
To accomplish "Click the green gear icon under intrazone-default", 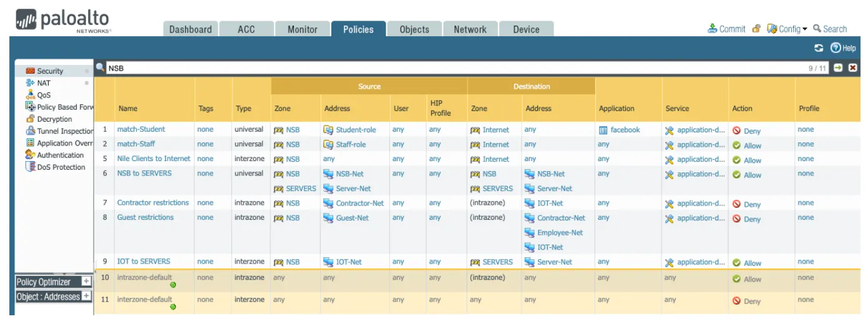I will click(173, 285).
